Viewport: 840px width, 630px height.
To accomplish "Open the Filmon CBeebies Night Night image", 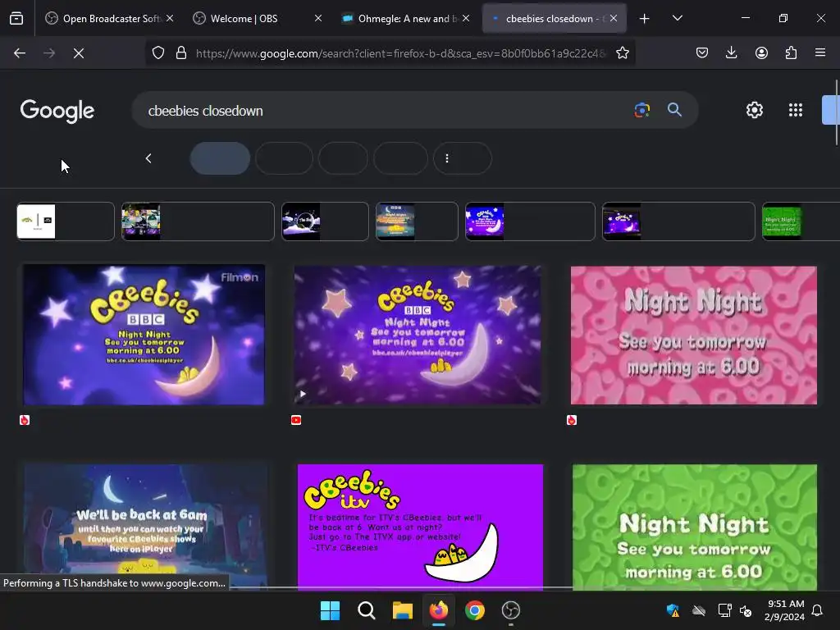I will coord(144,335).
